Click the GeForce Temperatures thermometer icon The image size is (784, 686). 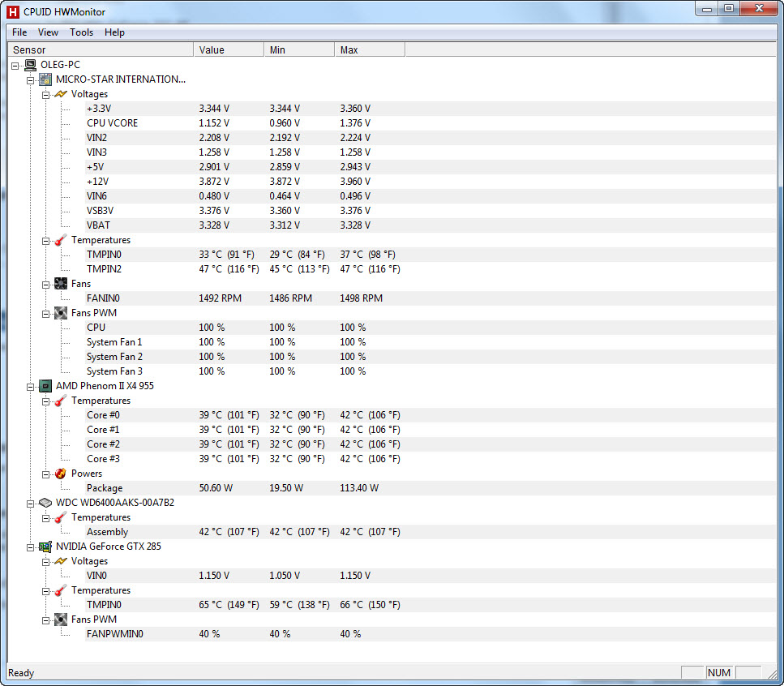tap(61, 590)
